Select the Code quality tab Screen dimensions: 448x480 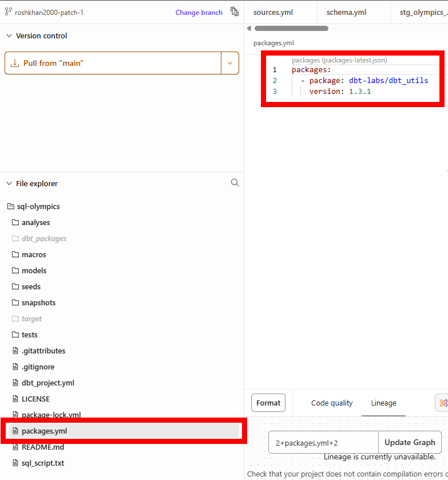332,403
